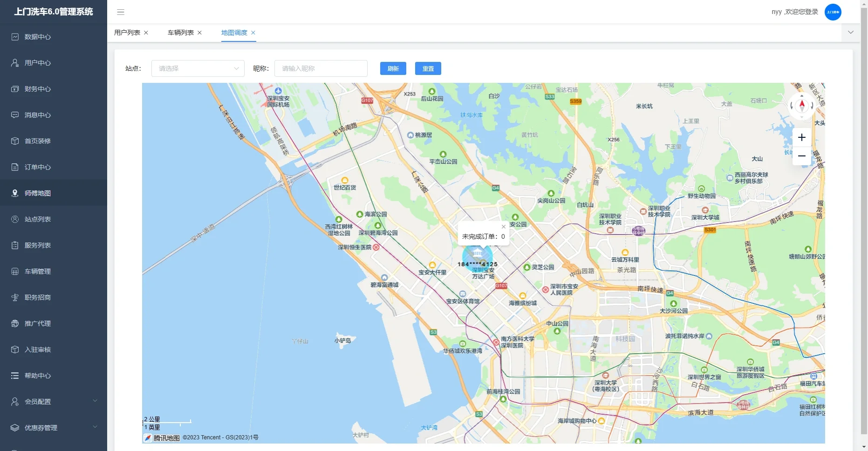Close the 用户列表 tab
Viewport: 868px width, 451px height.
pyautogui.click(x=146, y=33)
